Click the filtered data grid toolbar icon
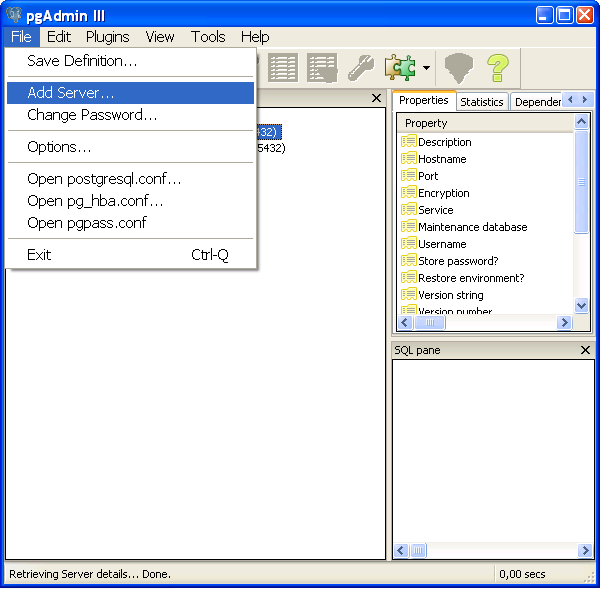 322,68
